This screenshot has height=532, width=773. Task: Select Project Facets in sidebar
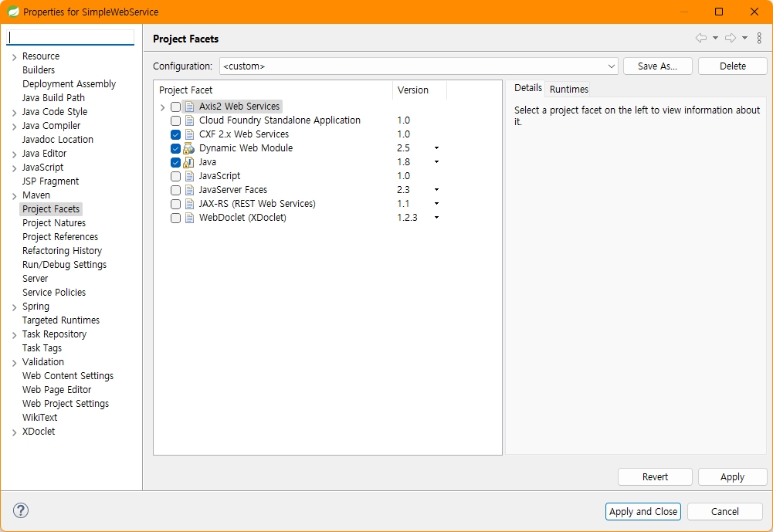(51, 209)
